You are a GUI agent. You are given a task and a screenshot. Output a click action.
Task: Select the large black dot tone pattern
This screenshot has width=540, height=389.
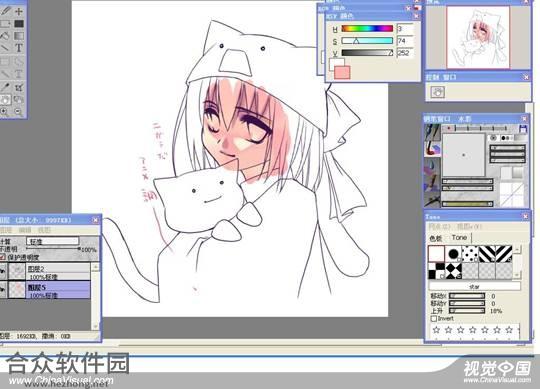tap(453, 254)
